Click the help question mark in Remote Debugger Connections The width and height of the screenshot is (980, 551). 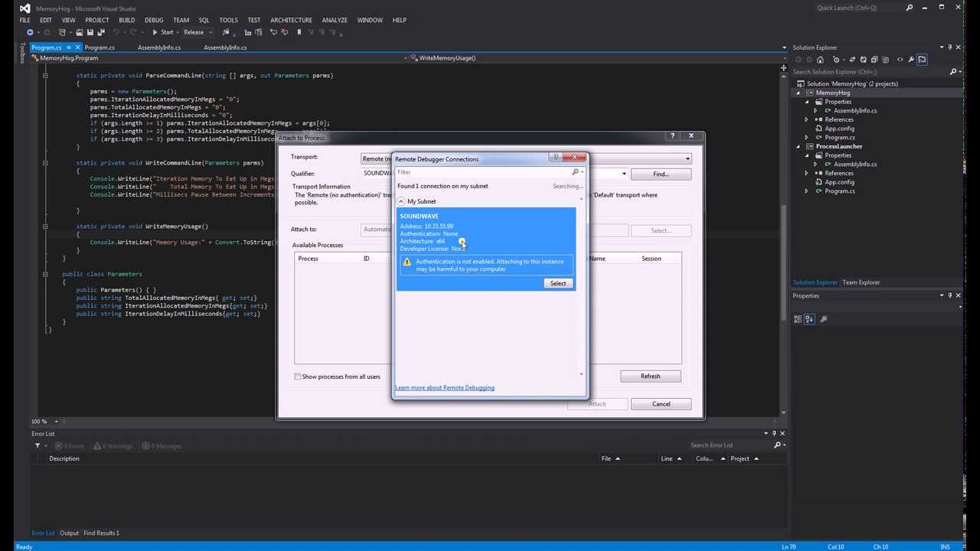coord(557,158)
